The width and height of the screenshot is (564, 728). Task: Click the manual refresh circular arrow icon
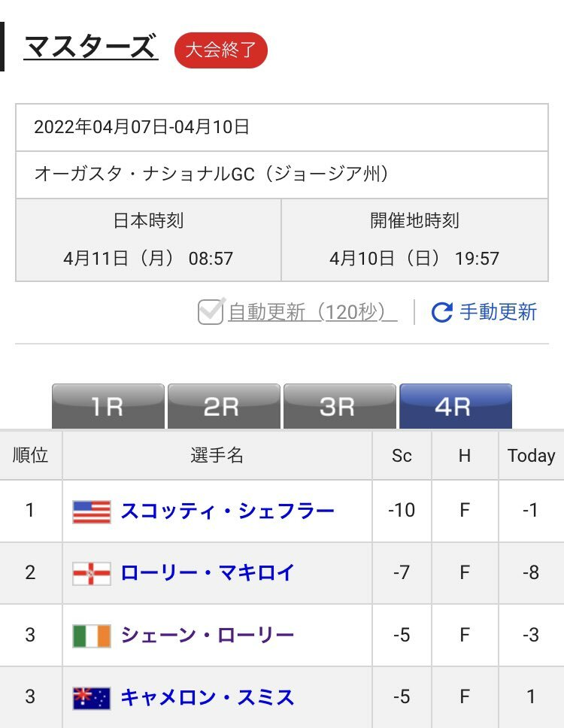[441, 312]
